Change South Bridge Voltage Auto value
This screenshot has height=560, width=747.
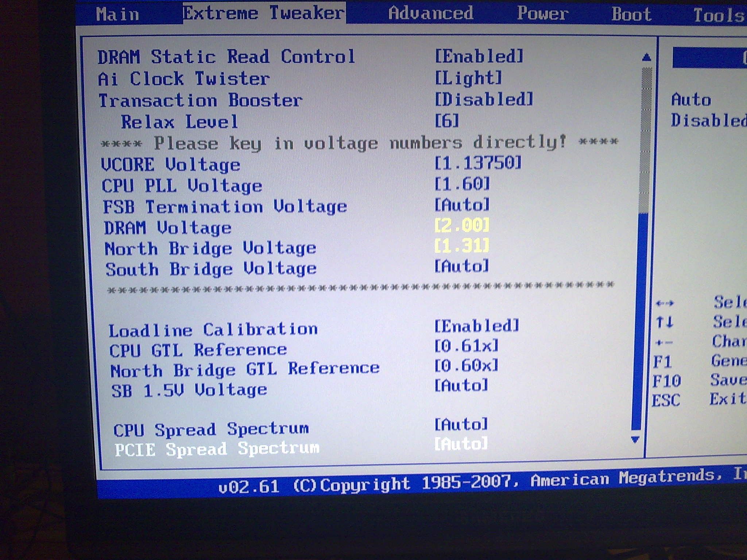461,266
